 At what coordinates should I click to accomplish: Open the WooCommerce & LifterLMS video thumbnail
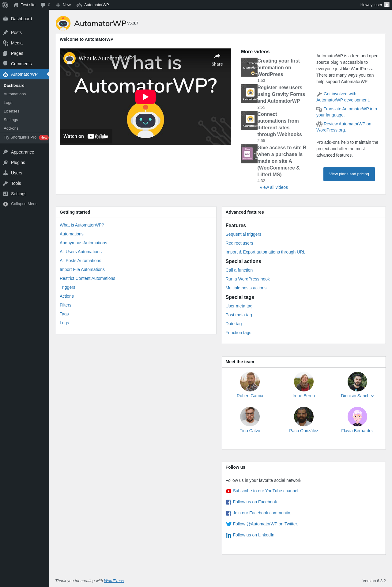pos(249,154)
